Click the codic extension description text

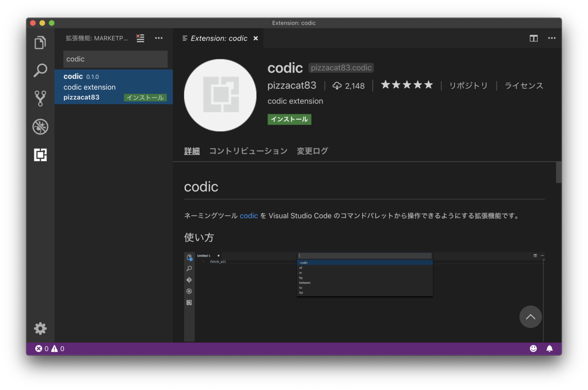295,101
